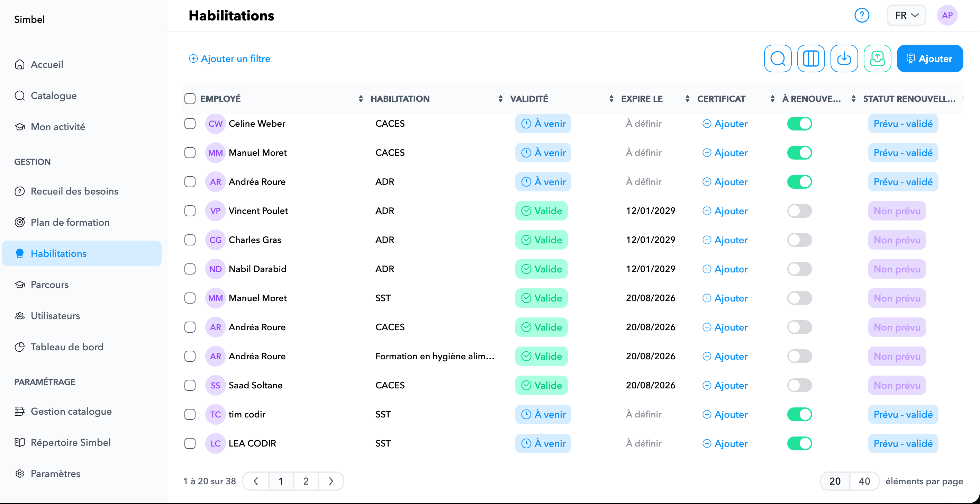
Task: Open the column display settings icon
Action: 811,58
